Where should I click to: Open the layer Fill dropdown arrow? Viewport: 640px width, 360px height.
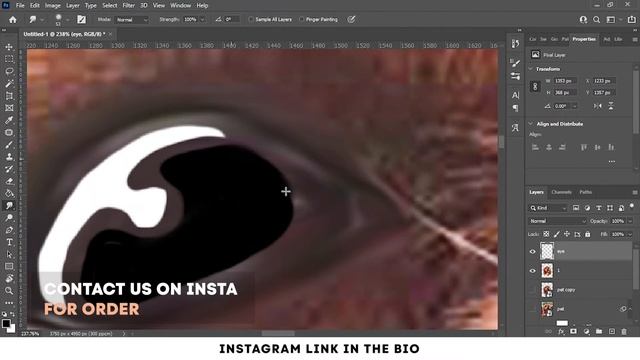pyautogui.click(x=630, y=234)
